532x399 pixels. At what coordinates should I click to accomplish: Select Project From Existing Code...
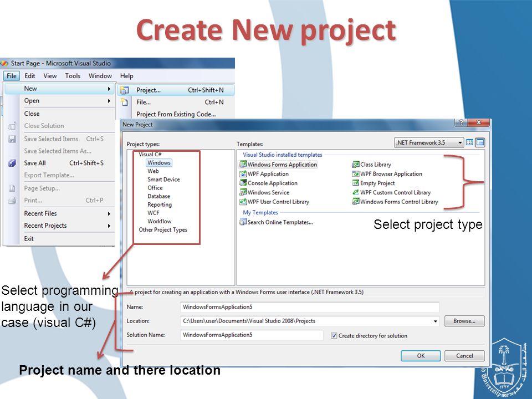pos(176,114)
